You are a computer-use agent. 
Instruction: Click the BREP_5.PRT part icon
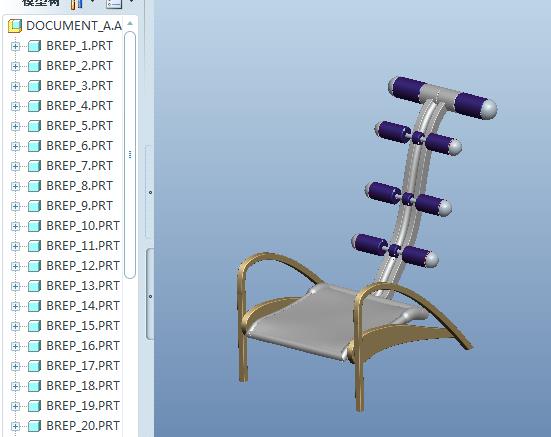pos(34,126)
